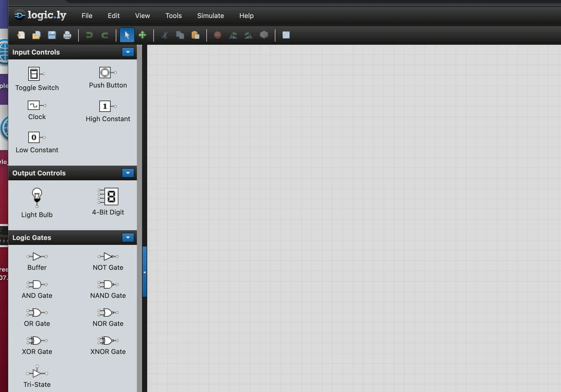Collapse the Logic Gates section arrow
Viewport: 561px width, 392px height.
[128, 238]
